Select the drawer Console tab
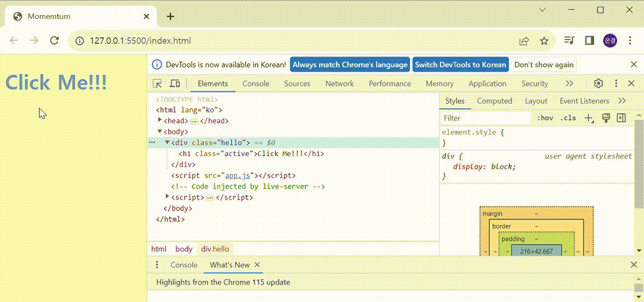 coord(184,265)
